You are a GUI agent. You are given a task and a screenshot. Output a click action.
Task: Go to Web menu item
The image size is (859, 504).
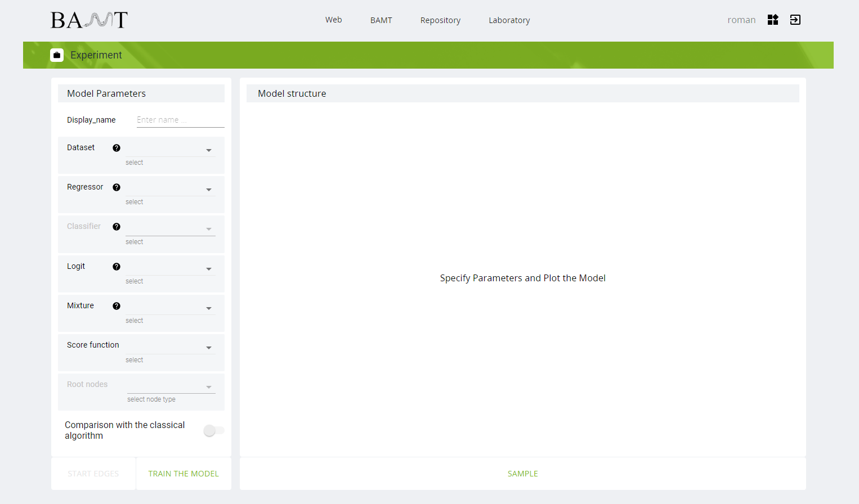pyautogui.click(x=334, y=20)
